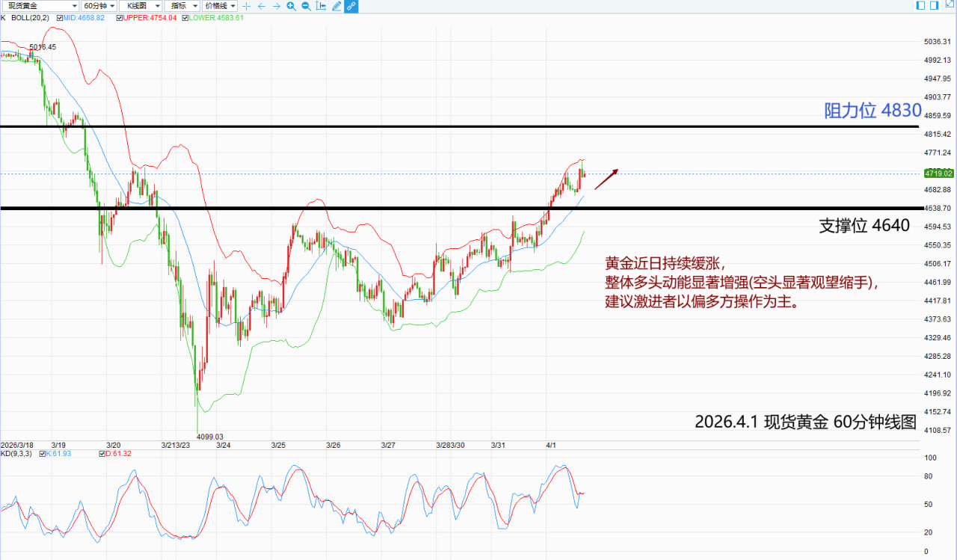Click the 5016.45 high price label
This screenshot has height=560, width=957.
[x=43, y=47]
